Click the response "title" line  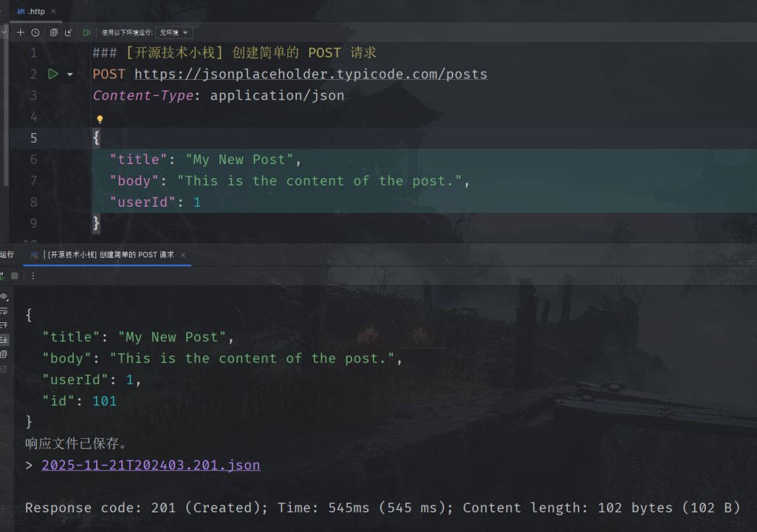138,337
